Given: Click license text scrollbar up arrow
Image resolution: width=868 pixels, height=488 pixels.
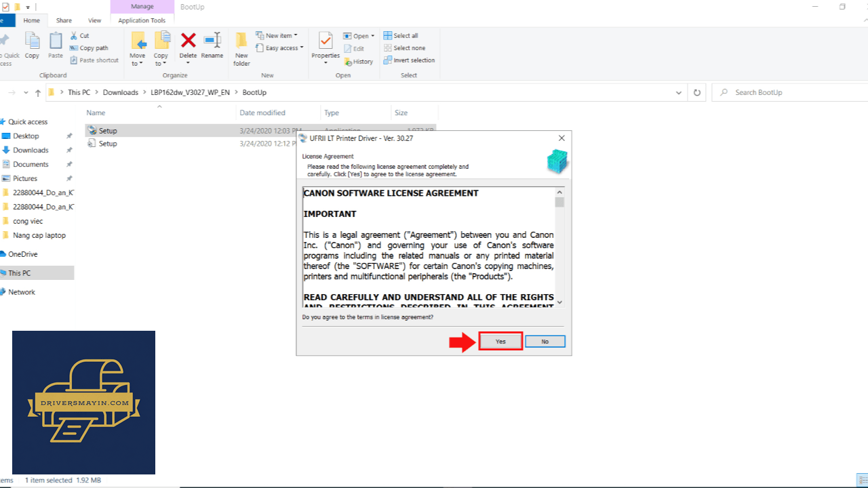Looking at the screenshot, I should [559, 192].
